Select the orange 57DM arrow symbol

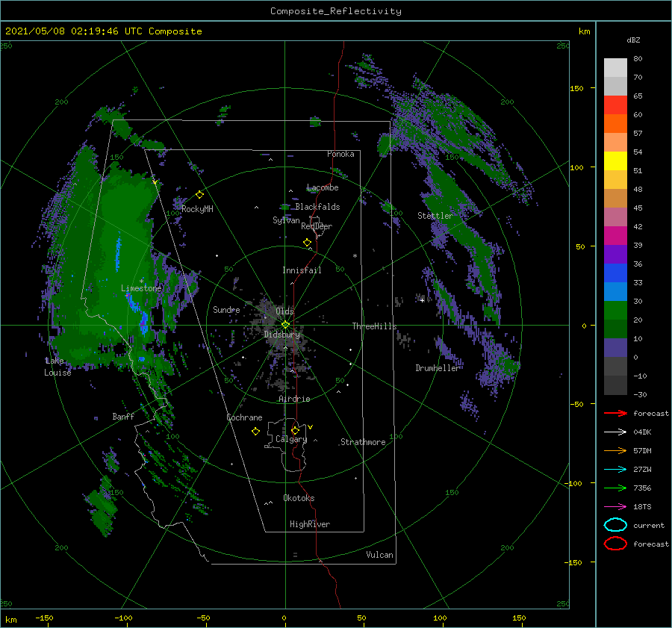tap(615, 450)
